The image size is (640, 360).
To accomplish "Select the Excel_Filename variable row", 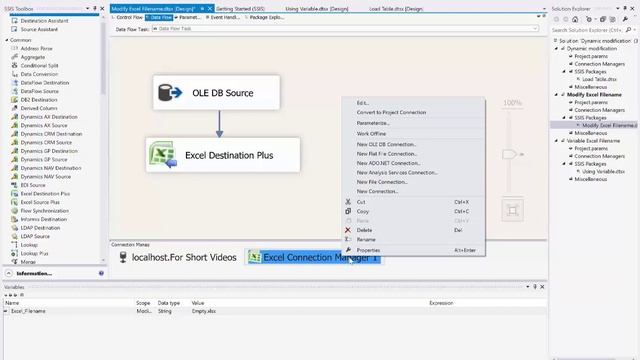I will 275,311.
